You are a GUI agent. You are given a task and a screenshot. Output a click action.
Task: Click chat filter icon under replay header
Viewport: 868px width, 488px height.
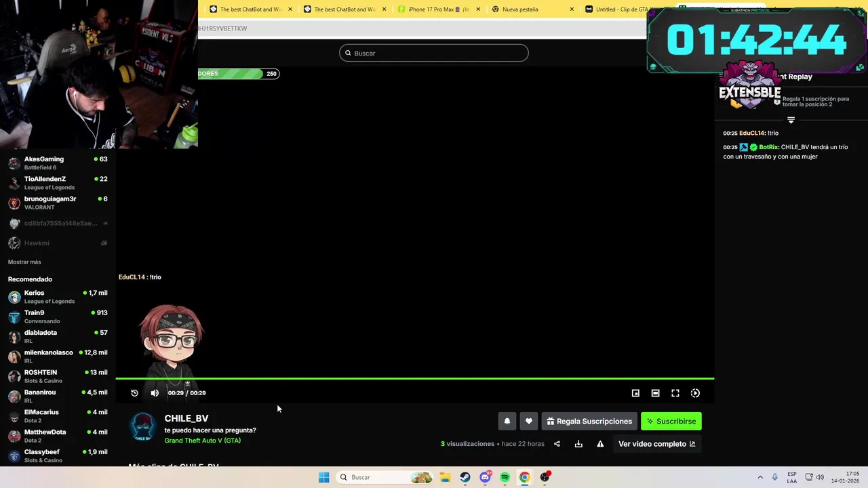point(791,120)
